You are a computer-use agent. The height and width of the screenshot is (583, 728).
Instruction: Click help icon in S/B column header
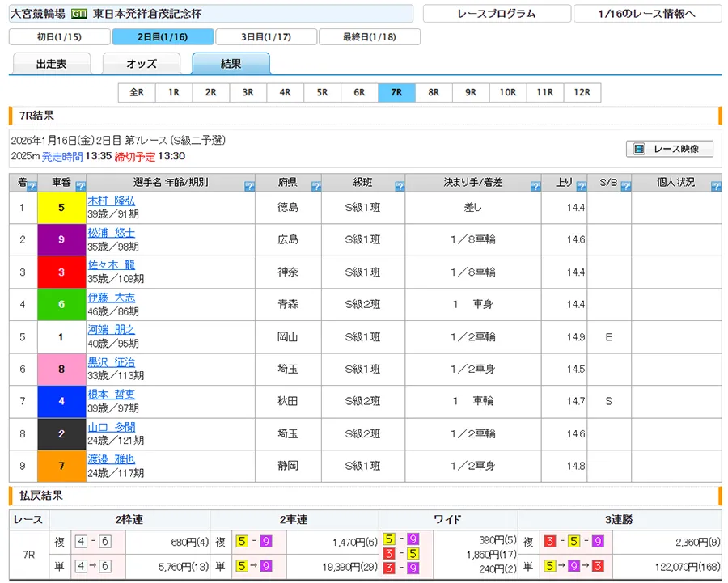[624, 187]
